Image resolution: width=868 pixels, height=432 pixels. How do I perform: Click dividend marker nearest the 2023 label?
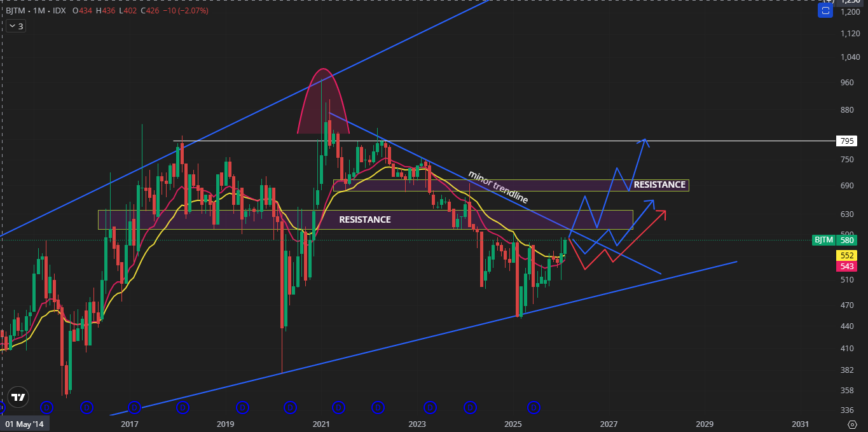[x=431, y=407]
